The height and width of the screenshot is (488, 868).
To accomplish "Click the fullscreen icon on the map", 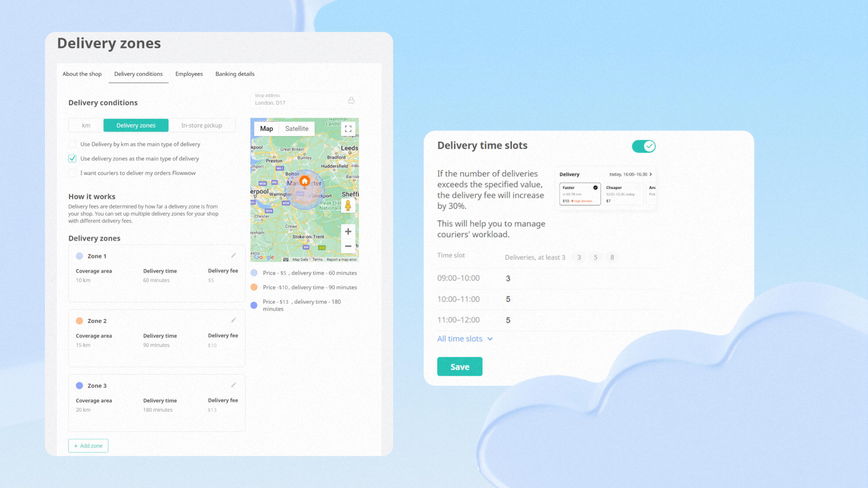I will (348, 128).
